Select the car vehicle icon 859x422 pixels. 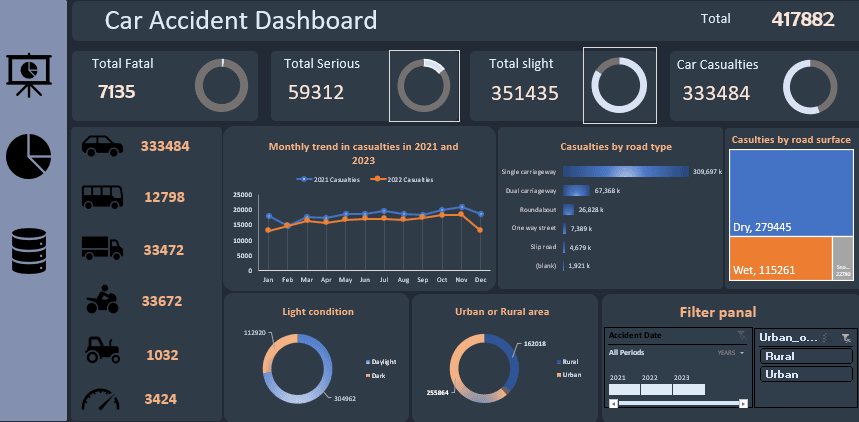click(102, 146)
